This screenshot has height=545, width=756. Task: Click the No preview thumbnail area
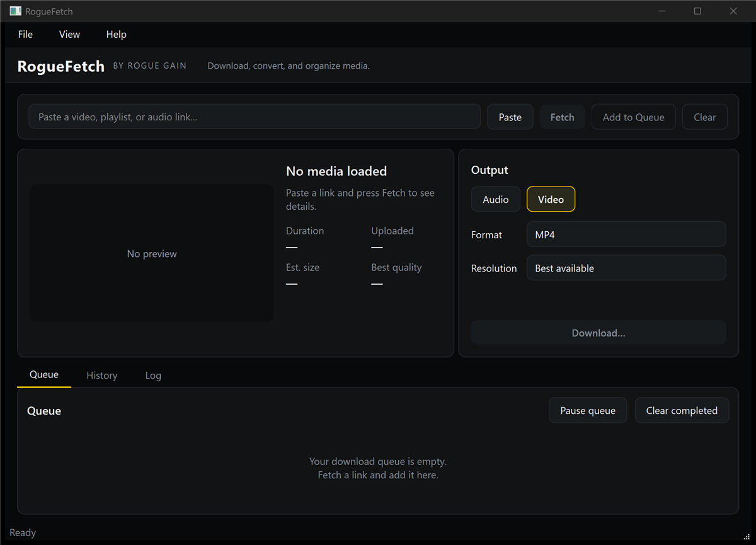(152, 253)
